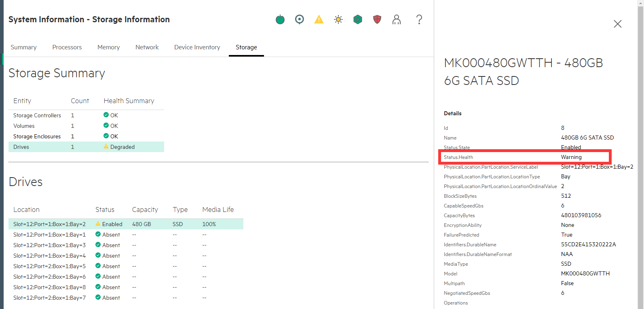Click the green check icon for Bay=6 drive
The image size is (644, 309).
click(98, 276)
